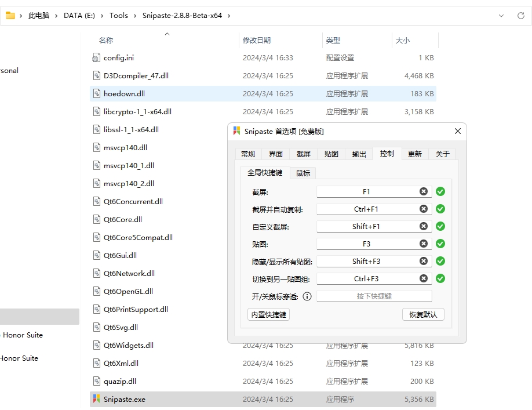Open the 输出 tab

click(359, 154)
